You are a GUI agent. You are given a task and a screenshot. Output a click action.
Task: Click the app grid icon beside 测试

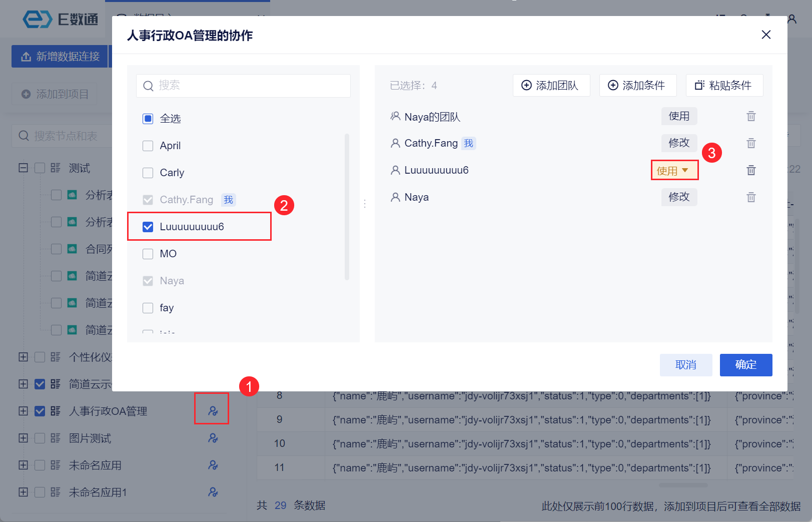(x=56, y=168)
